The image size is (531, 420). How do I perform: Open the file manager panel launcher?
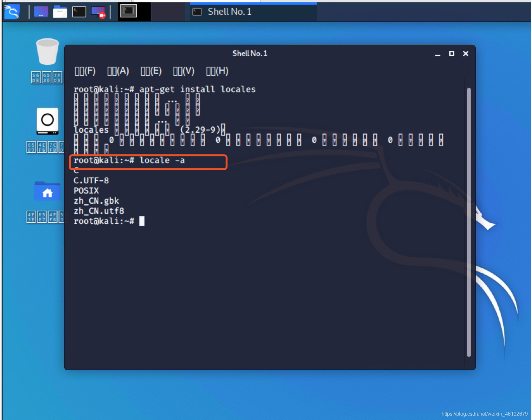click(x=60, y=12)
